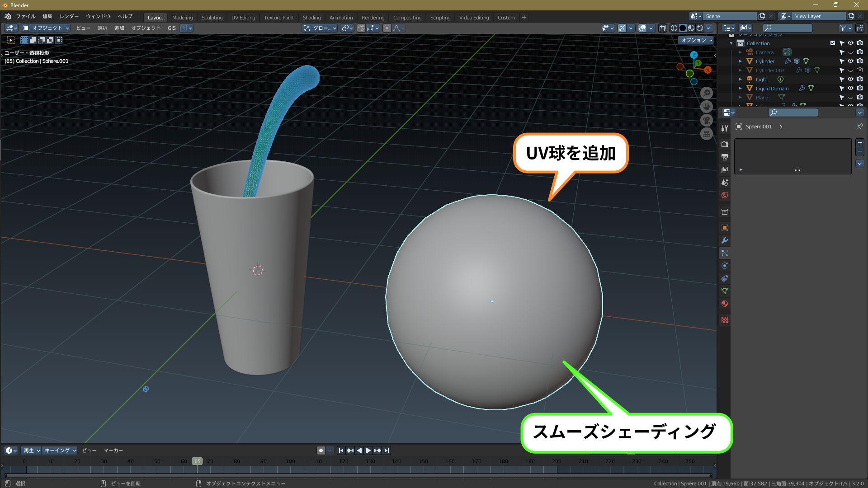This screenshot has height=488, width=868.
Task: Click the zoom view gizmo magnifier
Action: [x=707, y=93]
